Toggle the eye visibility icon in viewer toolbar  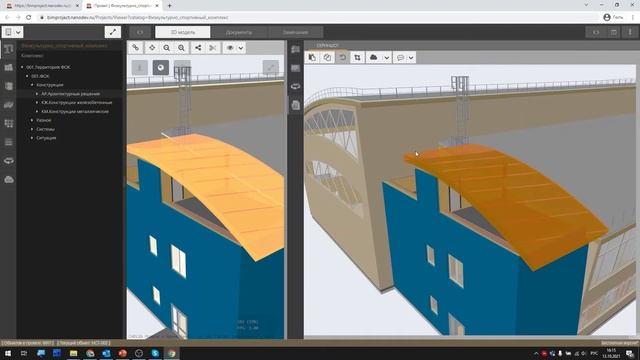click(x=230, y=48)
